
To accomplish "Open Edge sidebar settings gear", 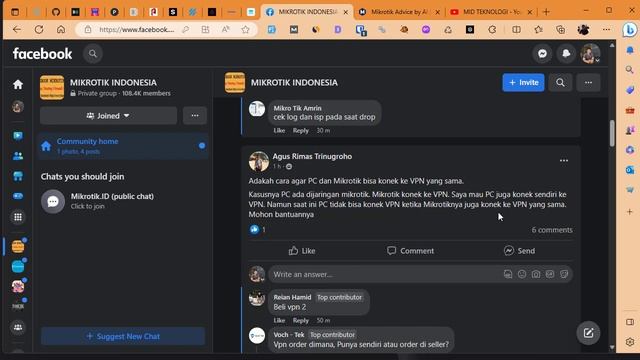I will 630,341.
